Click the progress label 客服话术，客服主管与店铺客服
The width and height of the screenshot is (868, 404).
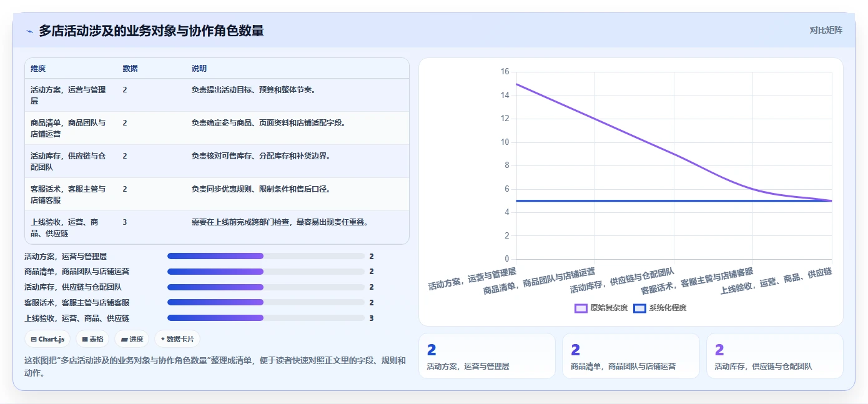(x=77, y=303)
